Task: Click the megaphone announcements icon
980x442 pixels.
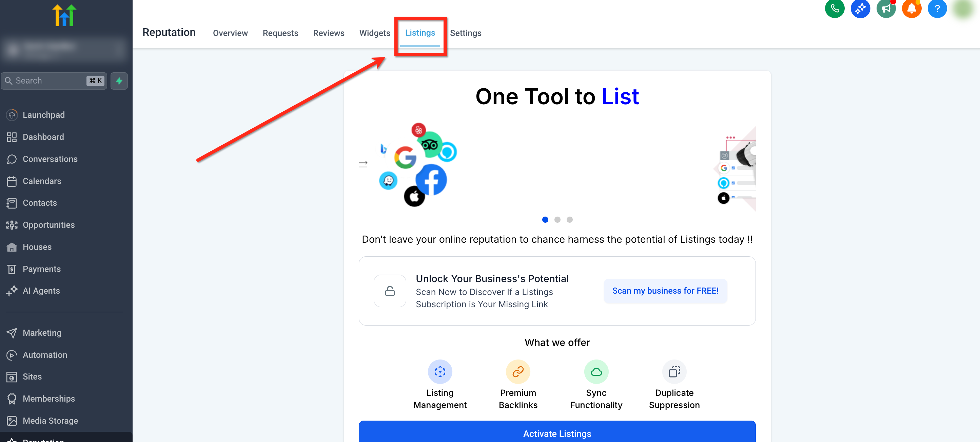Action: click(886, 8)
